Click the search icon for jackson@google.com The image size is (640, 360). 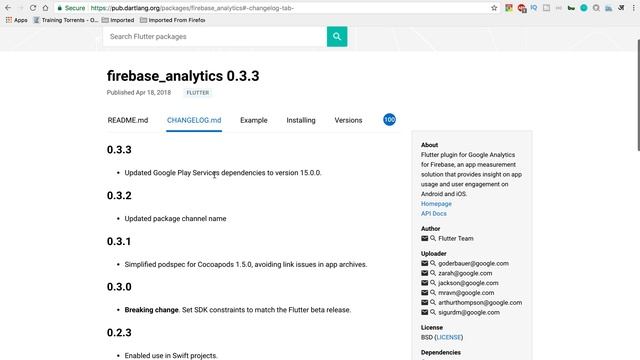tap(433, 283)
